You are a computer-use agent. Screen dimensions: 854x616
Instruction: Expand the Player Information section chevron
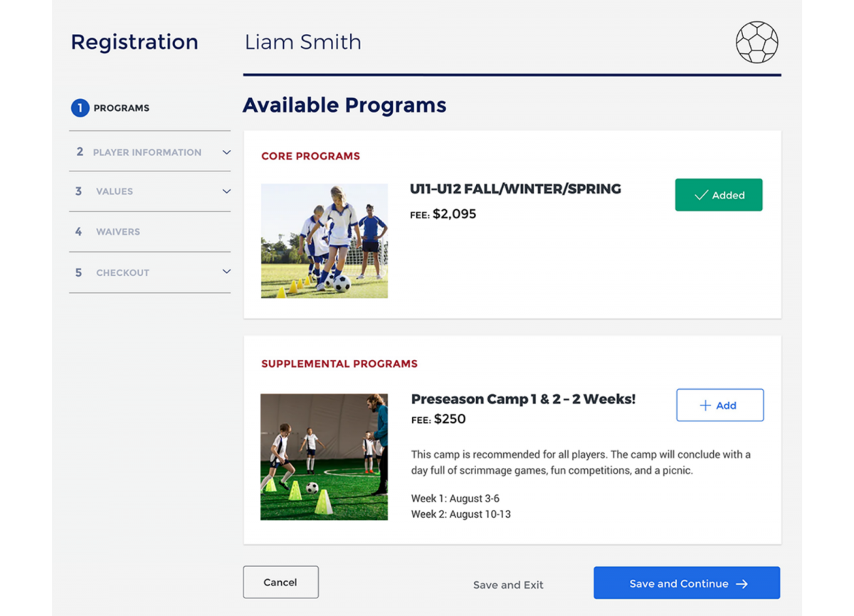(226, 152)
